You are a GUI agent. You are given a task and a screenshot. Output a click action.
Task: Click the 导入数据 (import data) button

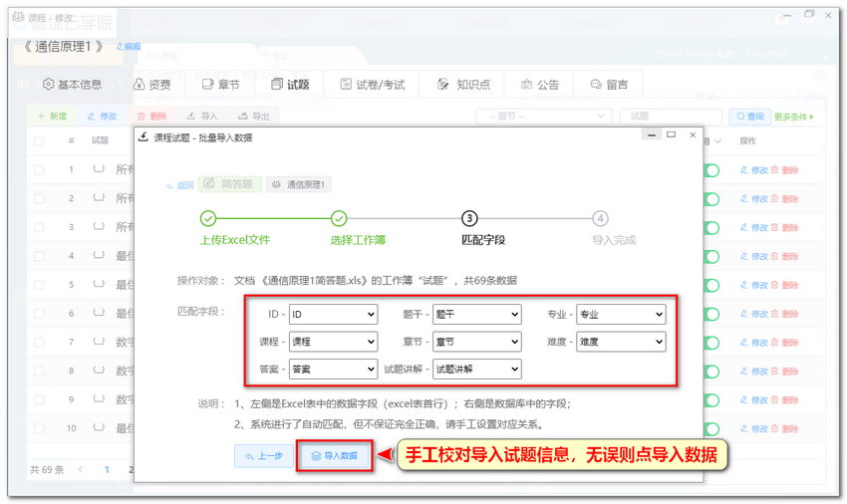(x=335, y=456)
